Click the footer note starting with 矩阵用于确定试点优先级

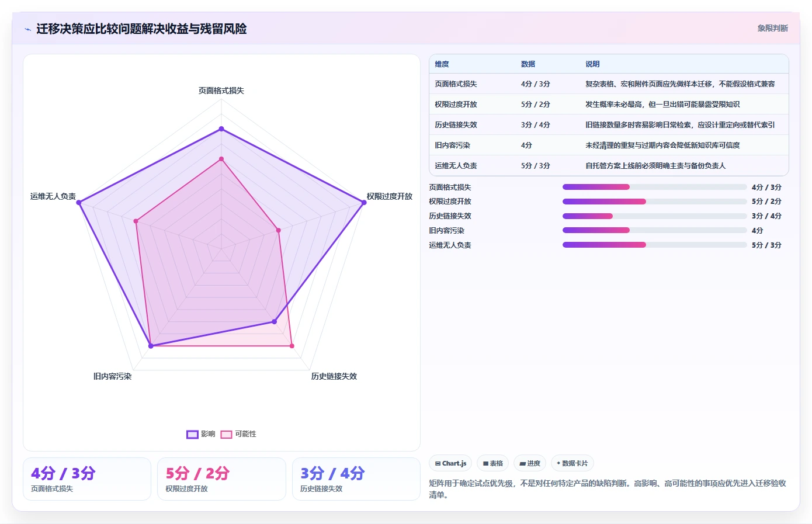[608, 489]
